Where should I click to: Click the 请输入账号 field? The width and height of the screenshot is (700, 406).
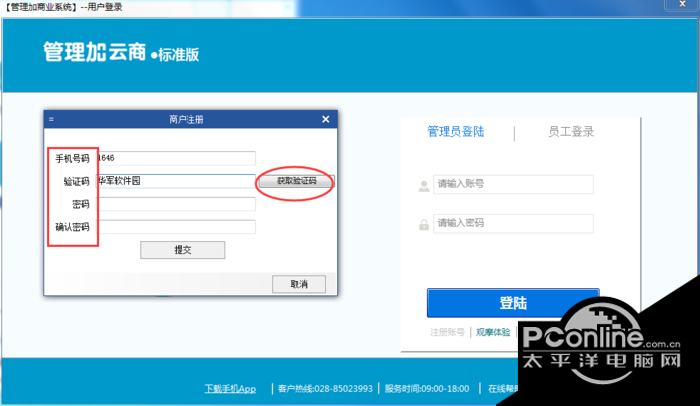513,184
